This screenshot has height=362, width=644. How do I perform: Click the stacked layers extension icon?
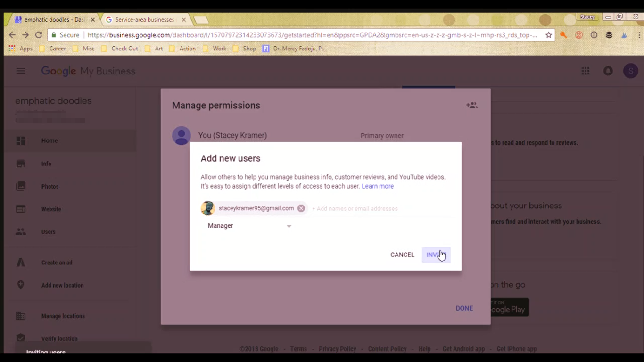point(609,35)
